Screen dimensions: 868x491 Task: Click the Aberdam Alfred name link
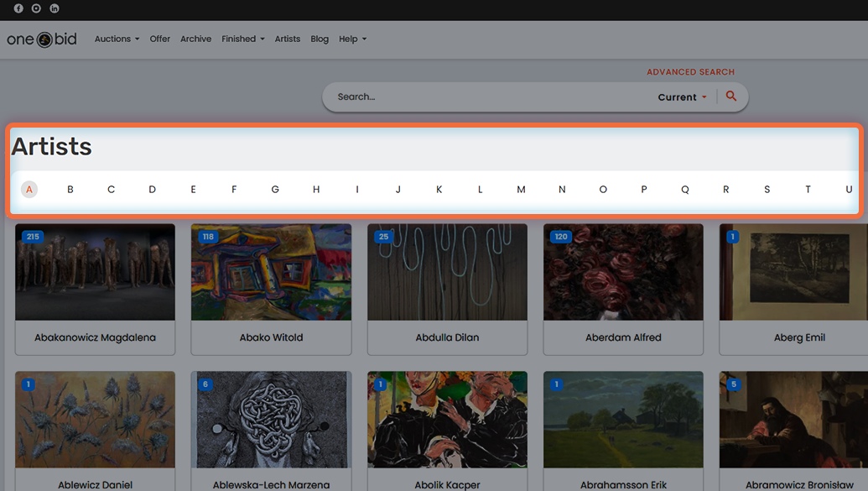(623, 337)
